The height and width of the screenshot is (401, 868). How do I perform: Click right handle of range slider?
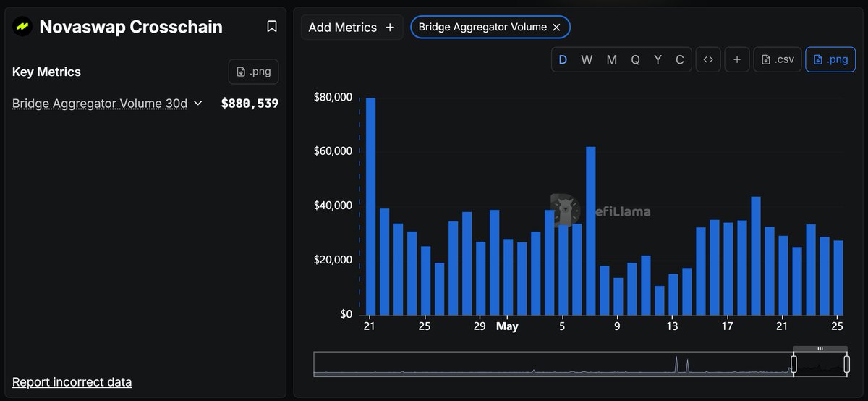(x=846, y=363)
